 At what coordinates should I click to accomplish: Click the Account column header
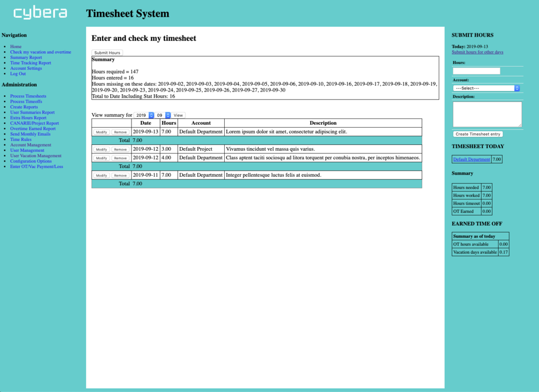coord(201,123)
